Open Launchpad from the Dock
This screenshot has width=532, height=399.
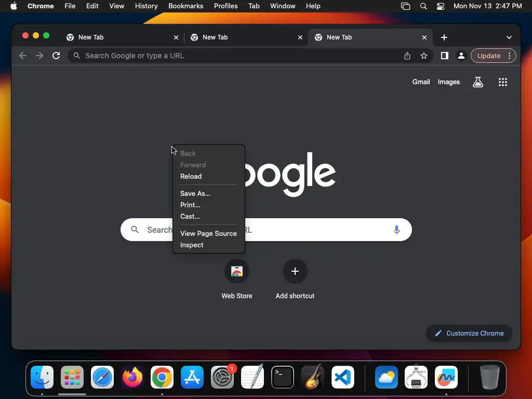pos(72,377)
